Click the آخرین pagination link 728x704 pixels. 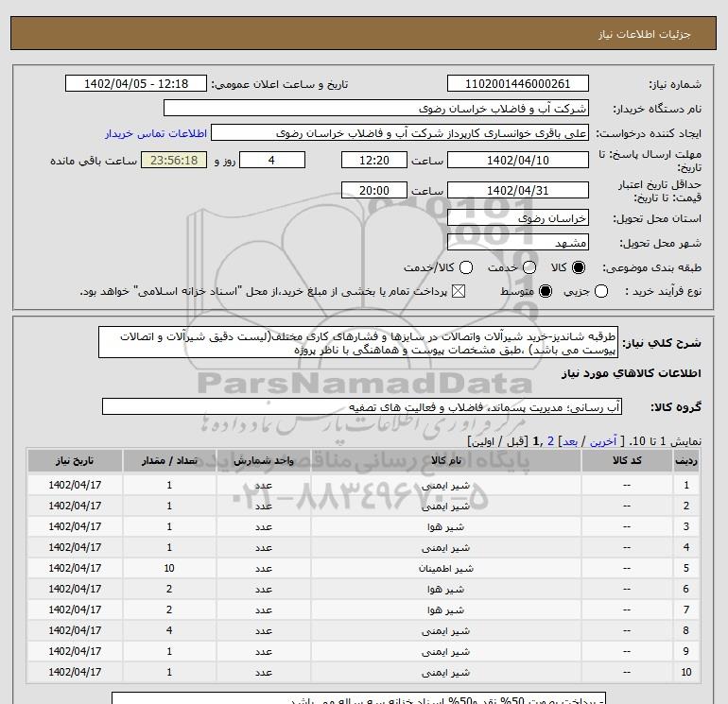[603, 441]
